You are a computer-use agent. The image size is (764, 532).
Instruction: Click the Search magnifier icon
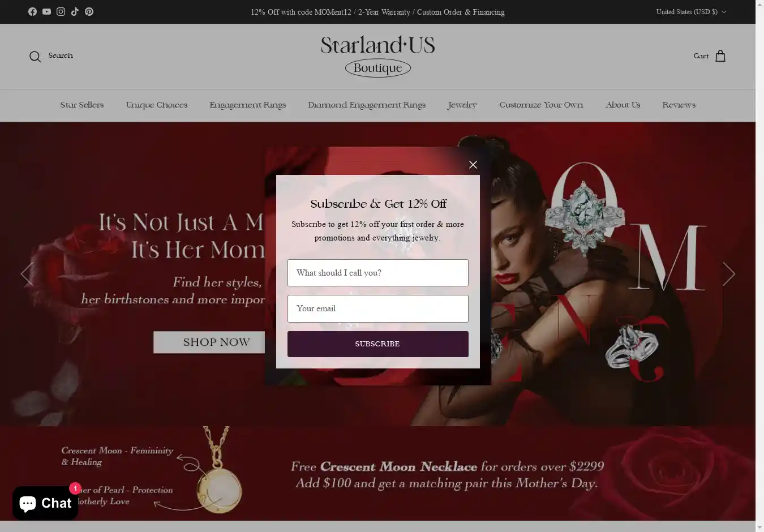click(35, 57)
